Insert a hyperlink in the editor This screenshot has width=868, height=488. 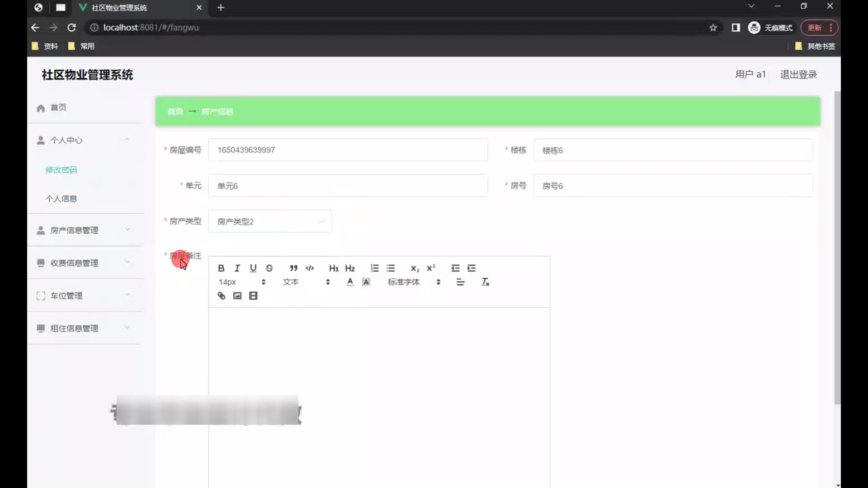coord(221,296)
